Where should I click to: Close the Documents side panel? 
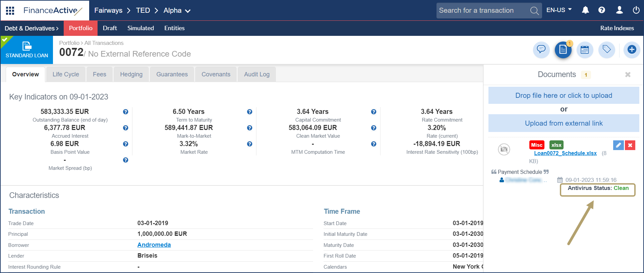(628, 75)
